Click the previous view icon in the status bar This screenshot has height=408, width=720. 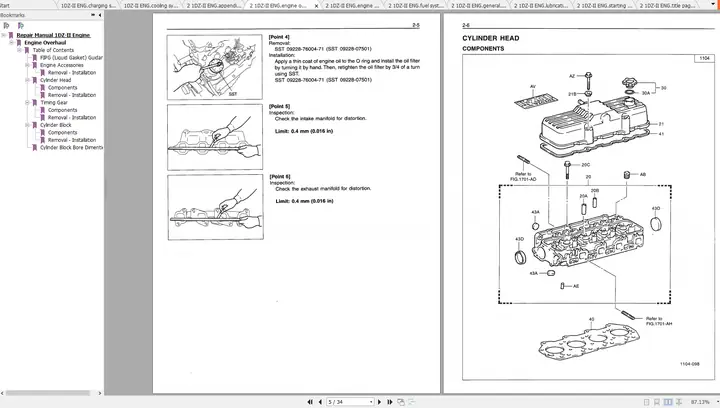pyautogui.click(x=401, y=402)
